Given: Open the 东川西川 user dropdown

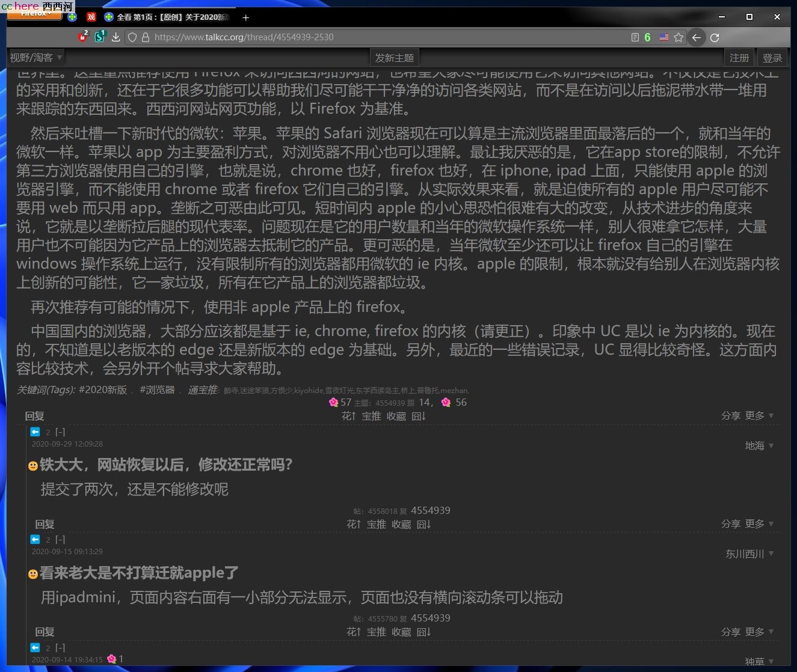Looking at the screenshot, I should click(x=749, y=554).
